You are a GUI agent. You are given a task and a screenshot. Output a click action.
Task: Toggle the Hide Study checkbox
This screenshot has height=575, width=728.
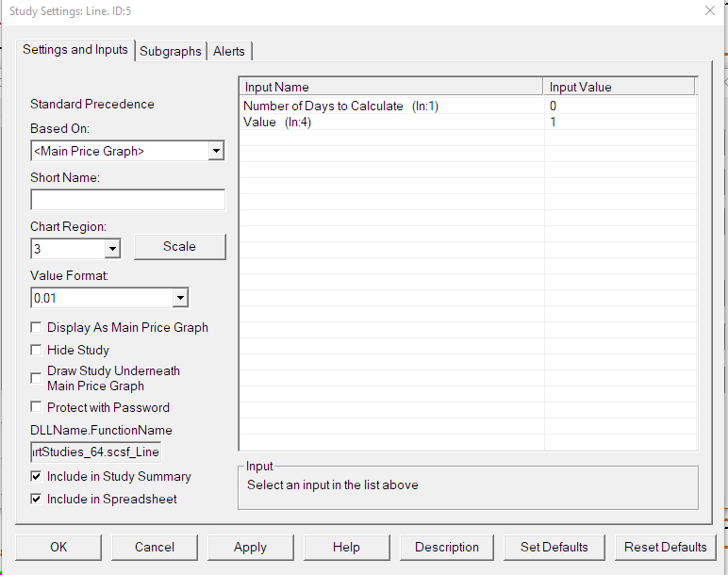tap(36, 350)
